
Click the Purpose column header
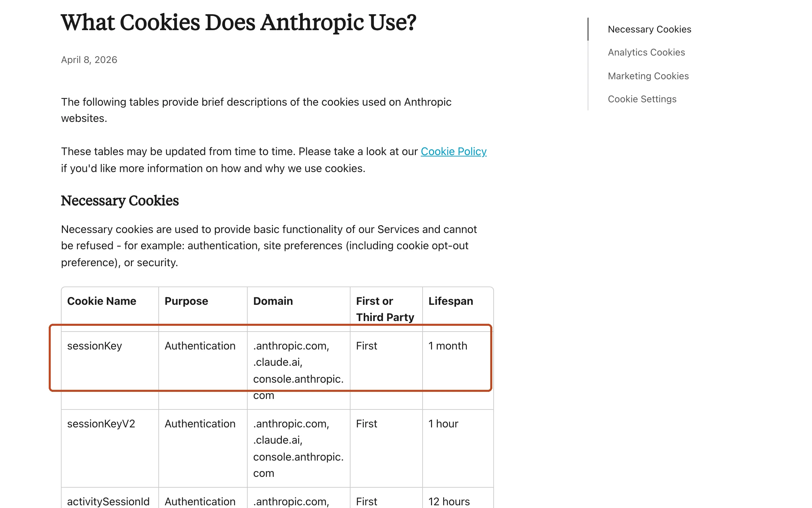186,301
